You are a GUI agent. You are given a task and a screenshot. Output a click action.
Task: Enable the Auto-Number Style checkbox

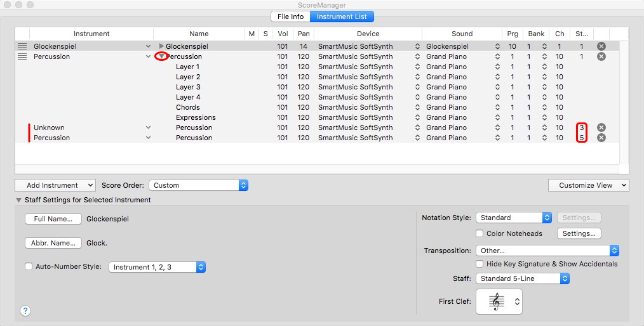point(29,267)
